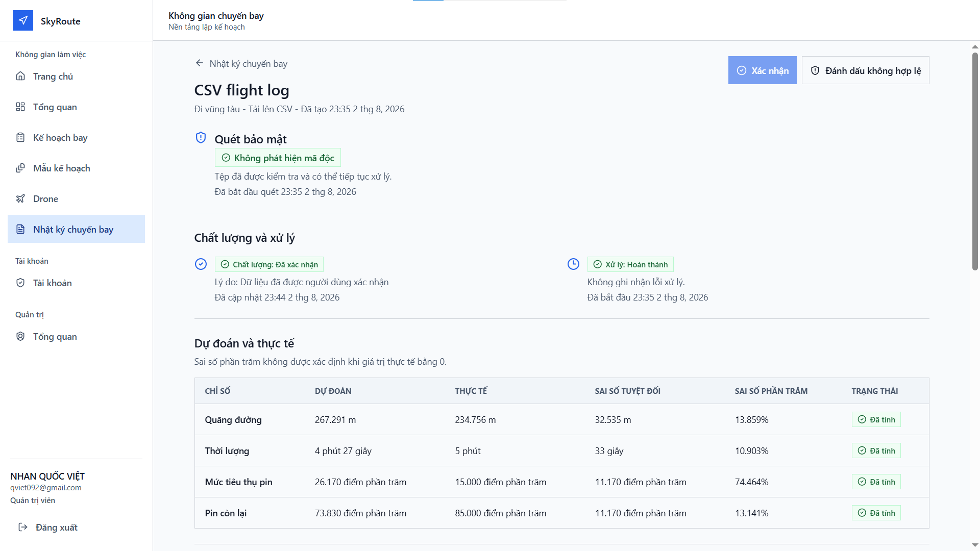Click the Xử lý: Hoàn thành badge

630,264
